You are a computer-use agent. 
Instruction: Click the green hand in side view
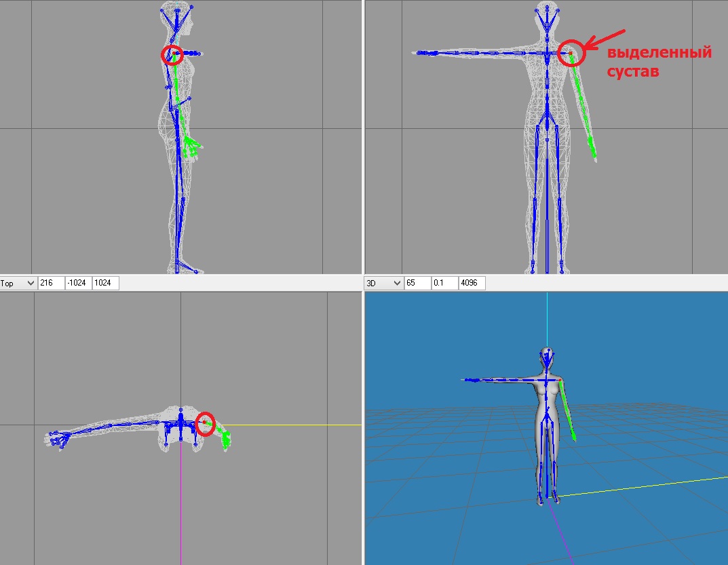191,147
